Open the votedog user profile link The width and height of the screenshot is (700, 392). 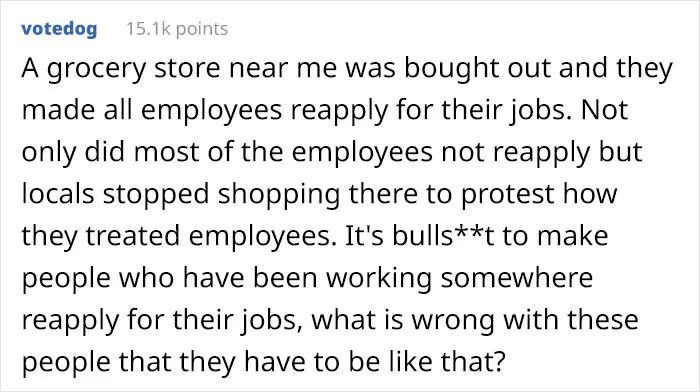[x=59, y=29]
